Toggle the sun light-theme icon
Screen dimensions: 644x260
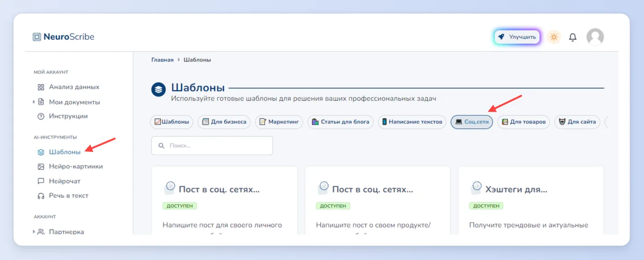pos(554,37)
